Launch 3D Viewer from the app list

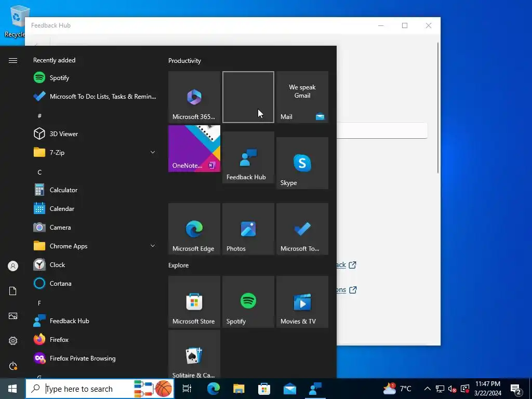point(95,134)
